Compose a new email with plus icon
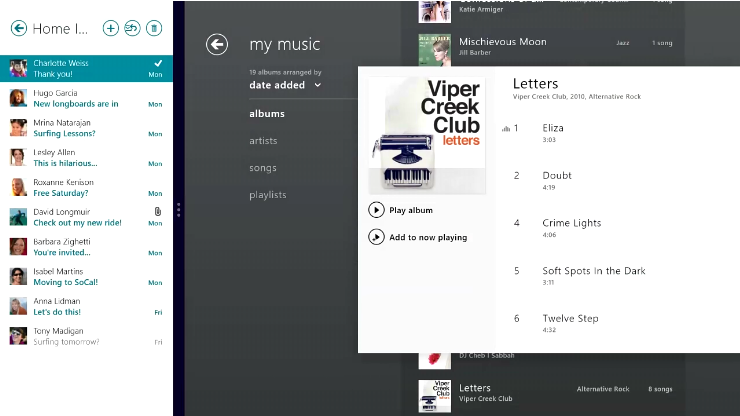Screen dimensions: 740x416 (110, 29)
